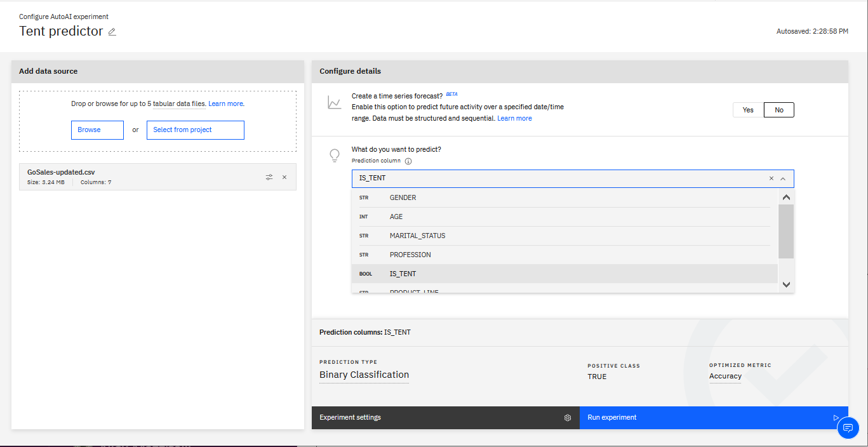Choose MARITAL_STATUS from the column list
Image resolution: width=868 pixels, height=447 pixels.
pos(417,236)
